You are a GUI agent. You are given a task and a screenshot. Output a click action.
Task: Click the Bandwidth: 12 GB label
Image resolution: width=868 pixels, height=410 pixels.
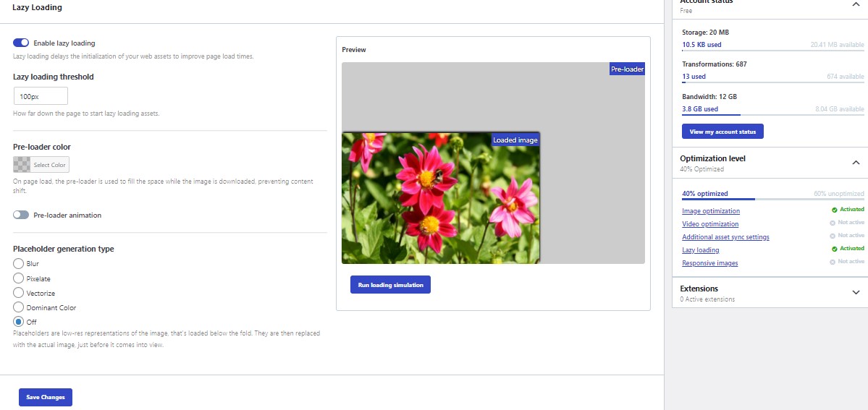point(709,96)
